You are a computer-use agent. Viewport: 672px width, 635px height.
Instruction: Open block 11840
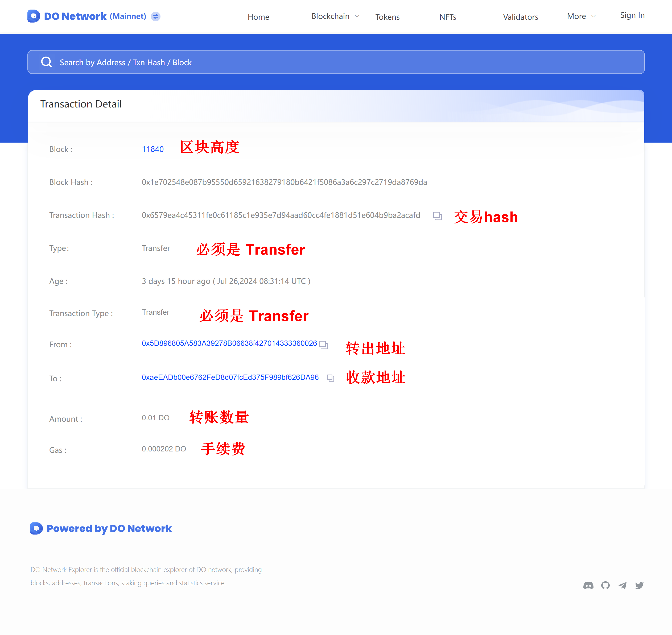[153, 149]
